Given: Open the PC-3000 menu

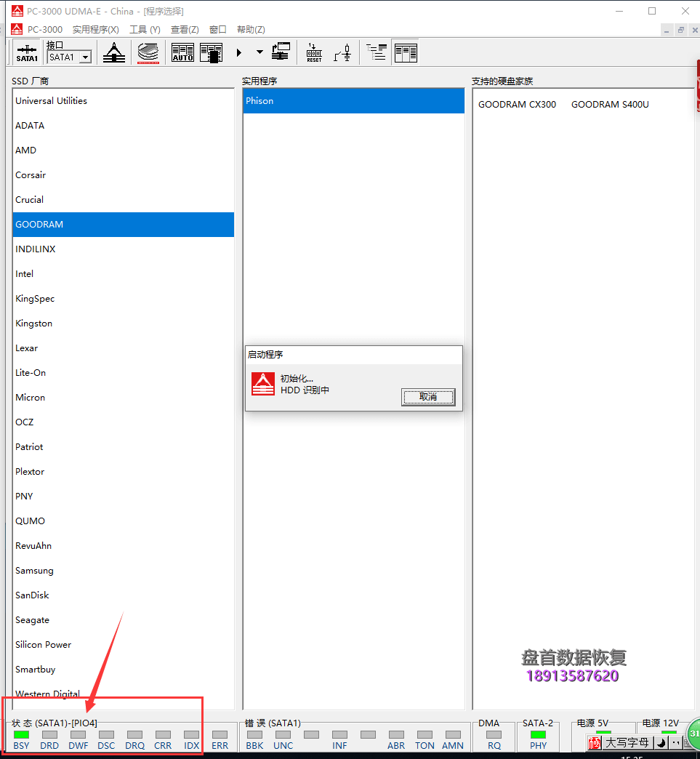Looking at the screenshot, I should coord(45,30).
